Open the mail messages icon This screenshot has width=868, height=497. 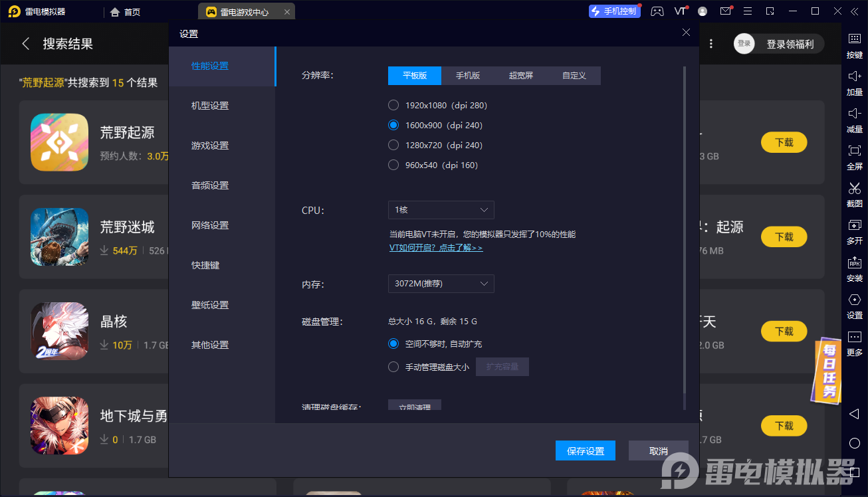pos(726,11)
